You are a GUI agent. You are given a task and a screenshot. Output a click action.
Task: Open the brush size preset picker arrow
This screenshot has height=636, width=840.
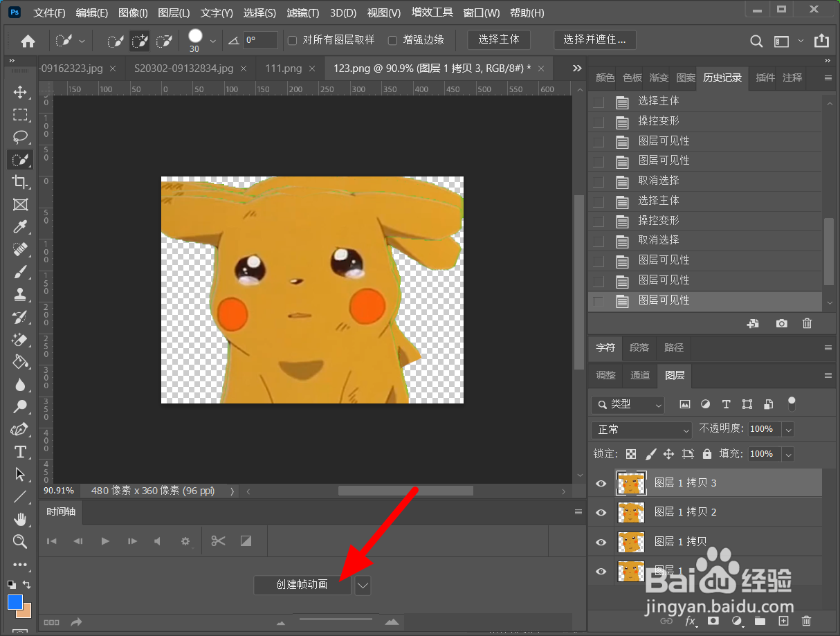pyautogui.click(x=212, y=41)
